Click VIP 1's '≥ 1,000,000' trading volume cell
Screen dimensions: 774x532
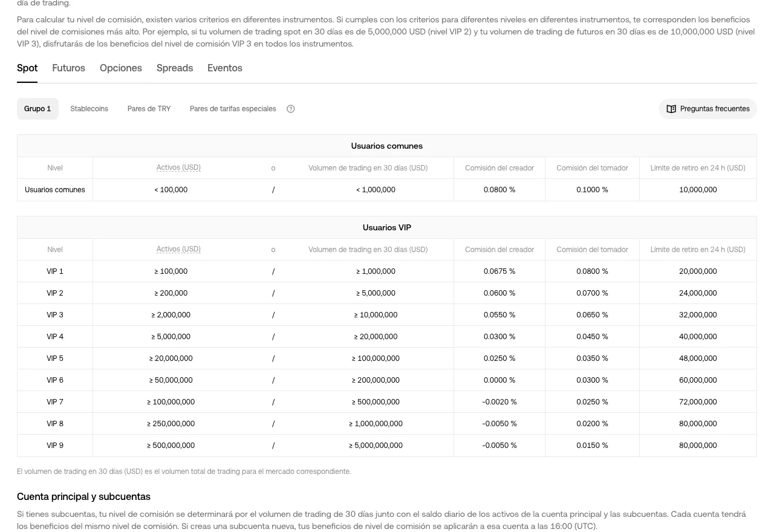click(x=376, y=271)
